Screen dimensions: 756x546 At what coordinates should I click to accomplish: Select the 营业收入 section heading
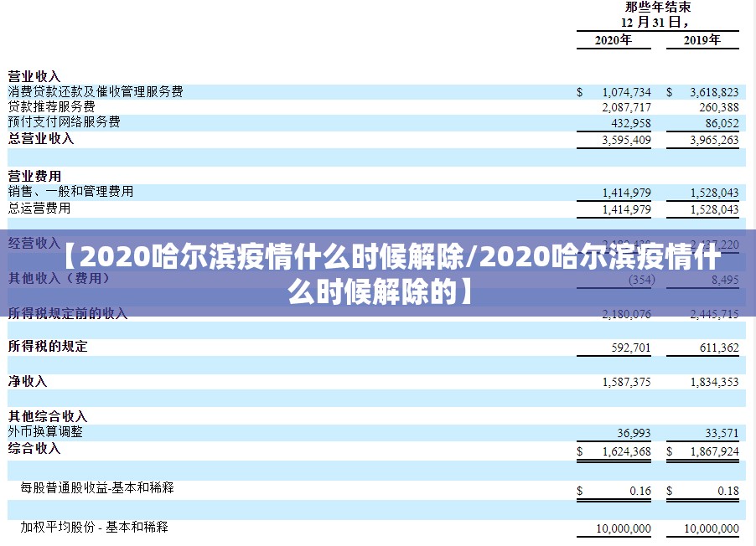pyautogui.click(x=34, y=76)
